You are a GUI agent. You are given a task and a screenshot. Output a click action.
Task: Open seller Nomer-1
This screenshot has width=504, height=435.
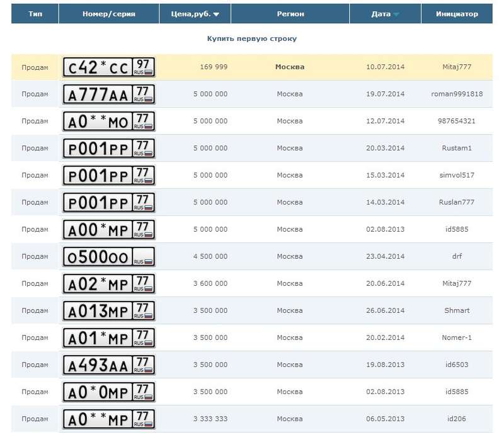coord(457,337)
